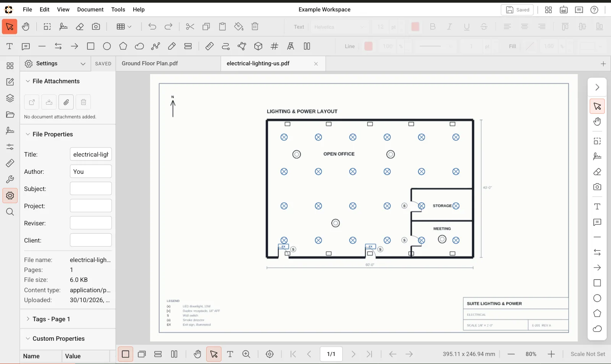The height and width of the screenshot is (364, 611).
Task: Collapse the Custom Properties section
Action: tap(27, 338)
